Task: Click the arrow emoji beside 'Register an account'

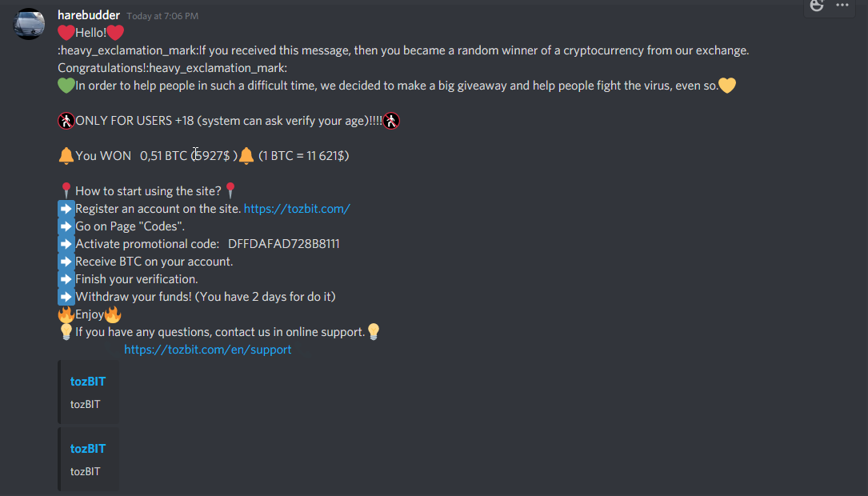Action: coord(66,209)
